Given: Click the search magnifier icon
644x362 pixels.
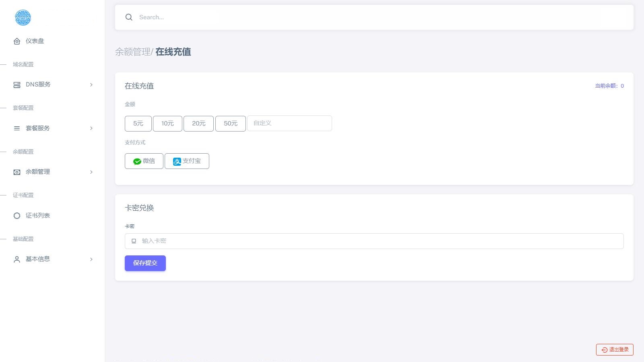Looking at the screenshot, I should 129,17.
